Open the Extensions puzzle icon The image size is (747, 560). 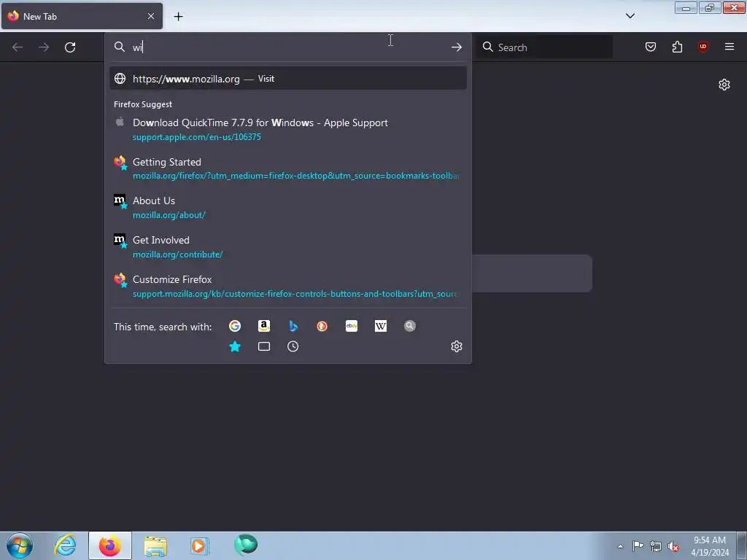click(x=677, y=47)
